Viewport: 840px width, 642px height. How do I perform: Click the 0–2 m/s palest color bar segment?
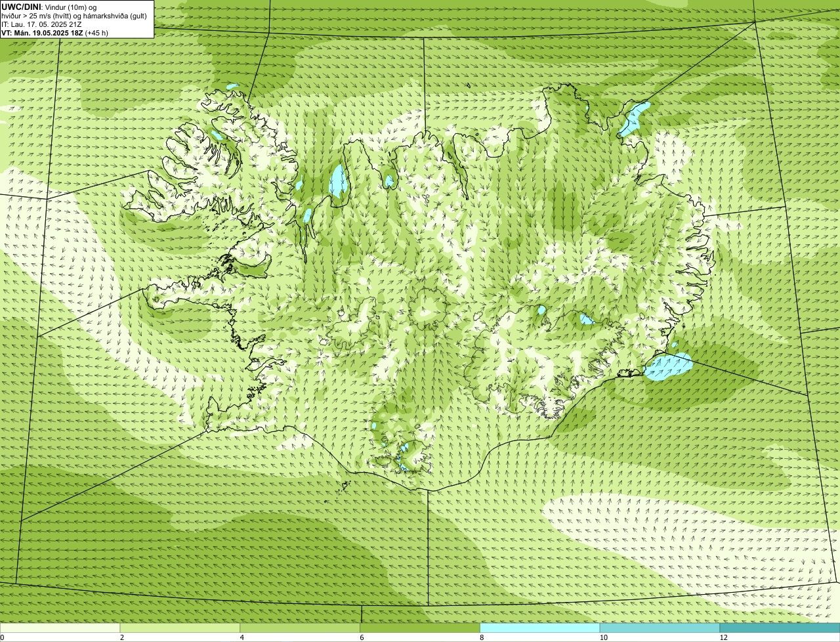tap(60, 628)
